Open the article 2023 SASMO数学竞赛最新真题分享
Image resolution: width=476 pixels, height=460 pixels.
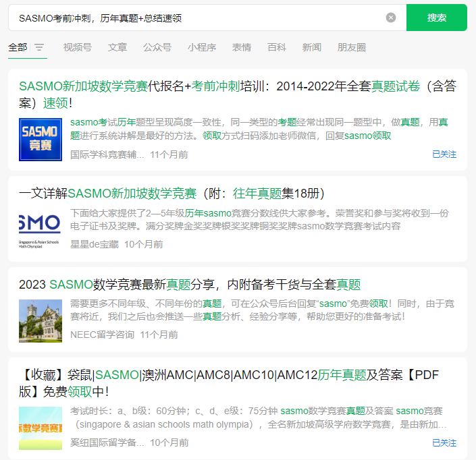190,285
